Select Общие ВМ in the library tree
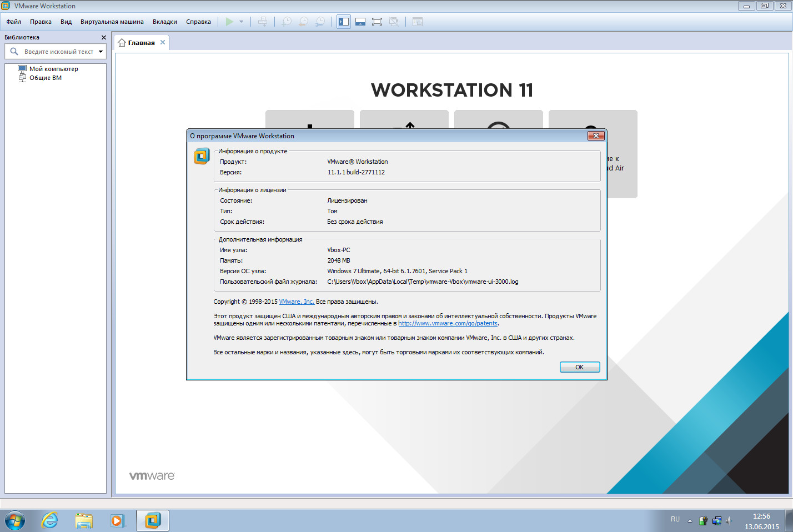 click(46, 78)
